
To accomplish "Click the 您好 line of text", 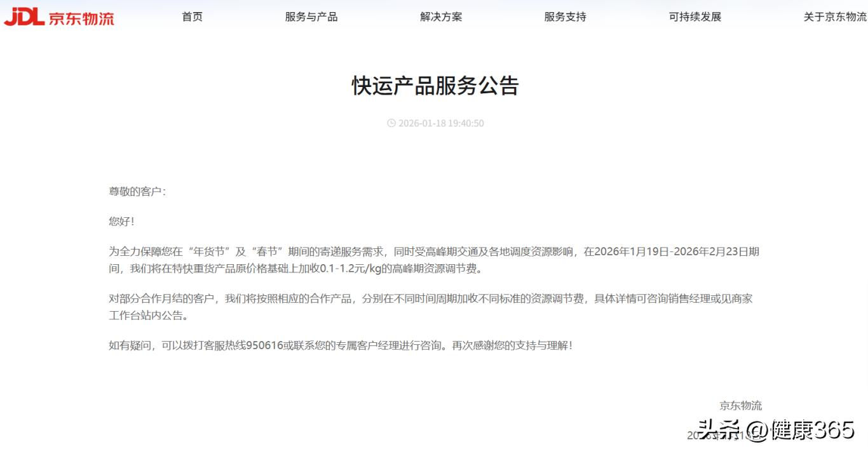I will point(121,222).
